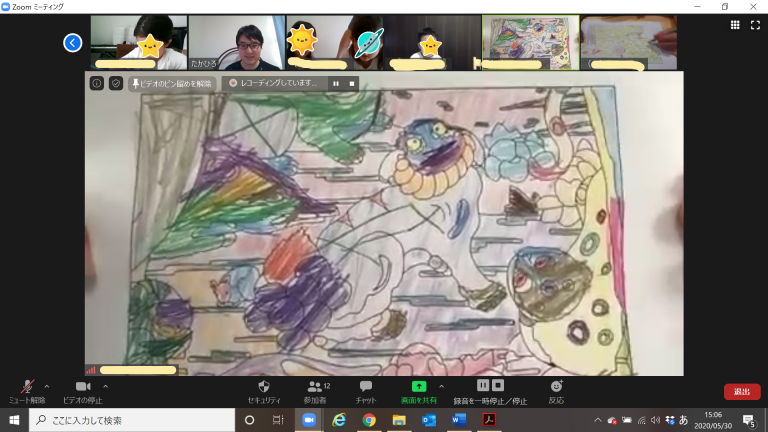Screen dimensions: 768x432
Task: Stop video with ビデオの停止 button
Action: point(83,387)
